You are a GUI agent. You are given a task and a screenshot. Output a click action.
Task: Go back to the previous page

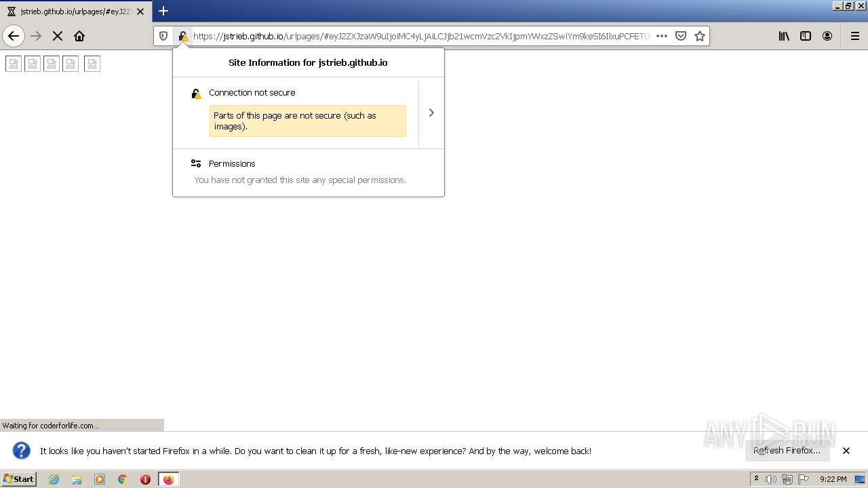tap(14, 36)
